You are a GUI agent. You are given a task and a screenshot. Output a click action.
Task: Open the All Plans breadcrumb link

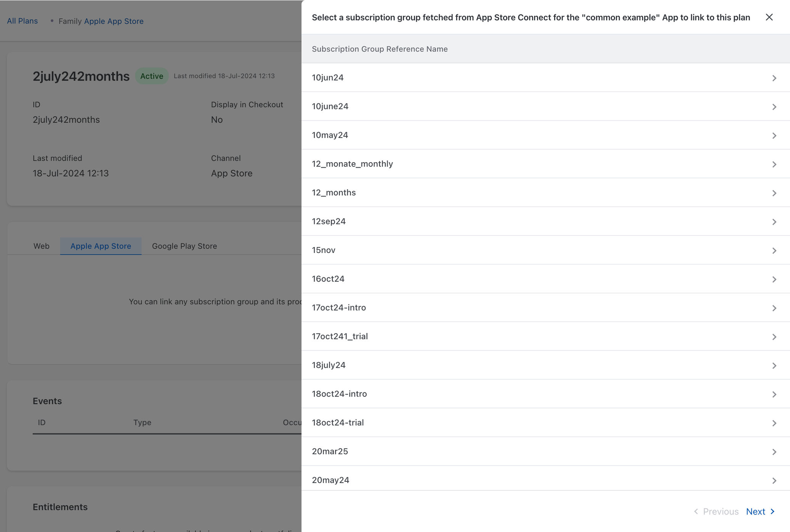22,21
